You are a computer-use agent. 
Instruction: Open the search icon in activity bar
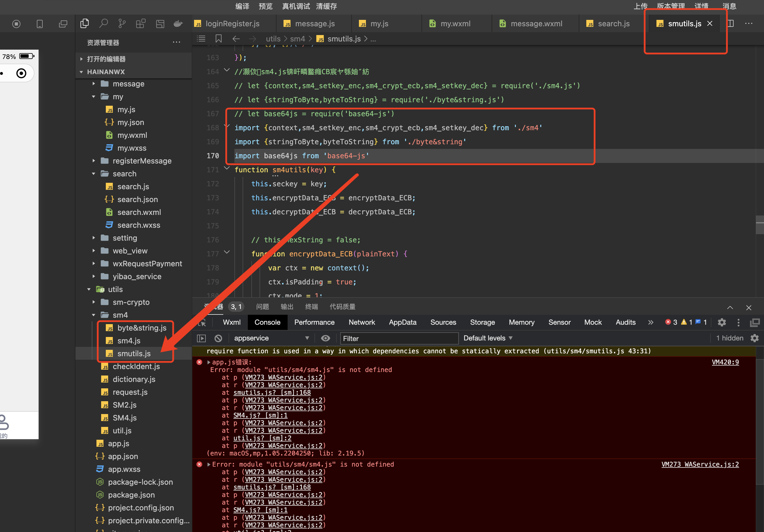(103, 24)
